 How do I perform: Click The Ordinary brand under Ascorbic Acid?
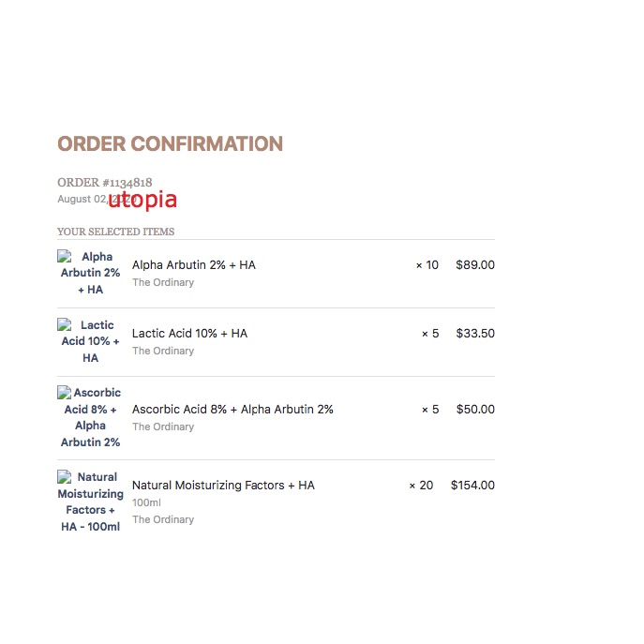click(x=163, y=427)
